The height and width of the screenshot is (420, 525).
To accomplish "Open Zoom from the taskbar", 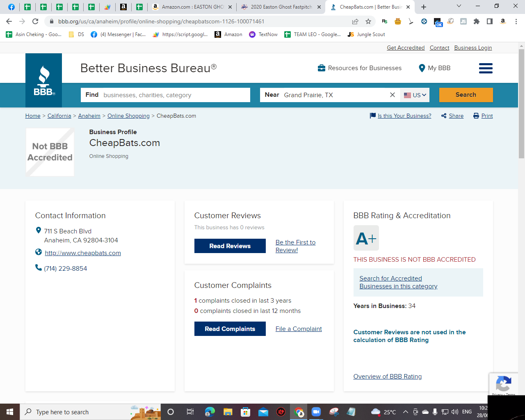I will 316,412.
